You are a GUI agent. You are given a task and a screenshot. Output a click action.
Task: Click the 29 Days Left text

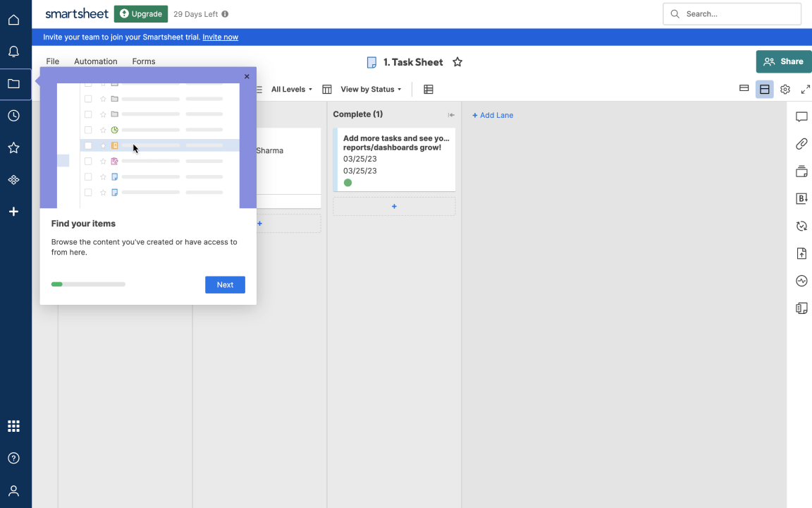click(196, 14)
